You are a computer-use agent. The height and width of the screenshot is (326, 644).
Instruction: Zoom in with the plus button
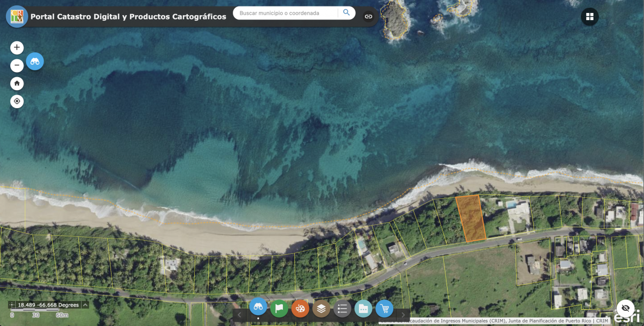tap(17, 47)
